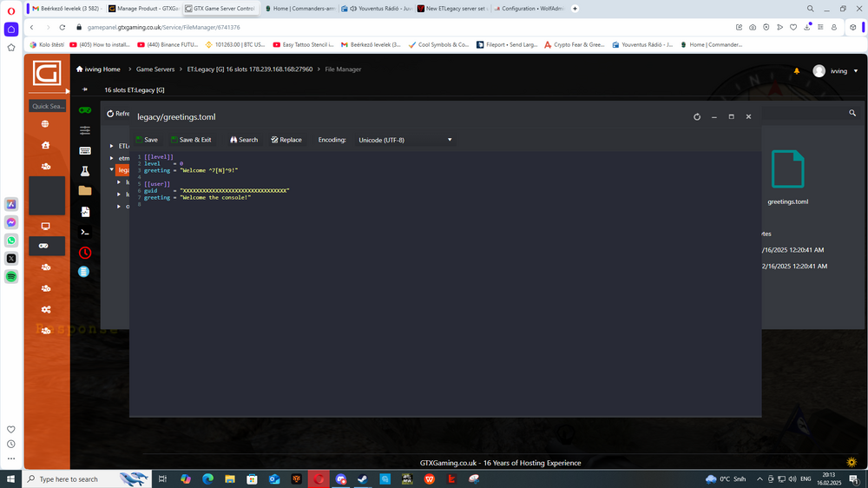868x488 pixels.
Task: Open Steam from the Windows taskbar
Action: (363, 479)
